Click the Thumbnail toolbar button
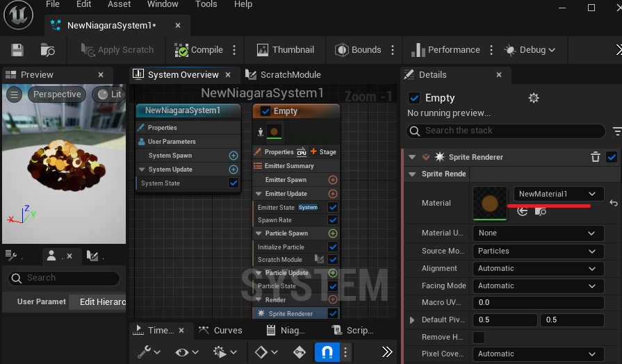Screen dimensions: 622x364 tap(286, 50)
